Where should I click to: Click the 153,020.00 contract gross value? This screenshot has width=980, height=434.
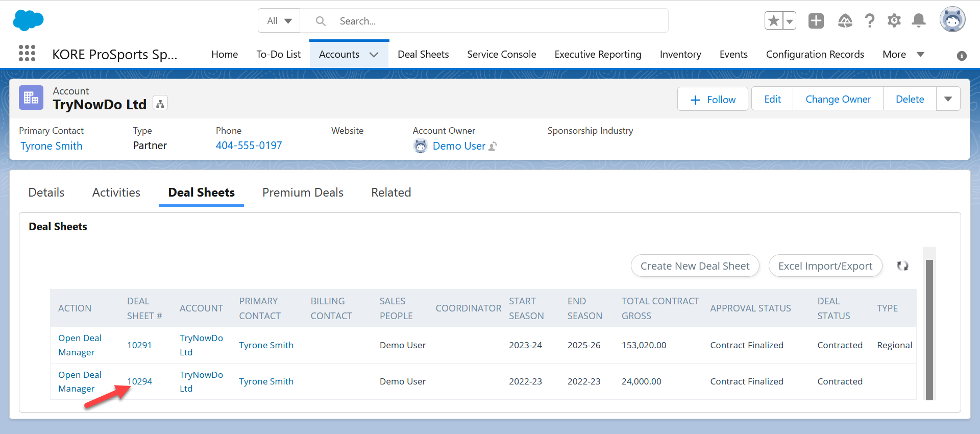coord(644,345)
